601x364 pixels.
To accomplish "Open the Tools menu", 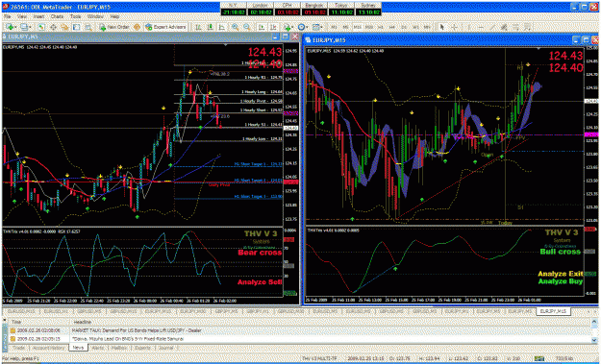I will (x=76, y=17).
